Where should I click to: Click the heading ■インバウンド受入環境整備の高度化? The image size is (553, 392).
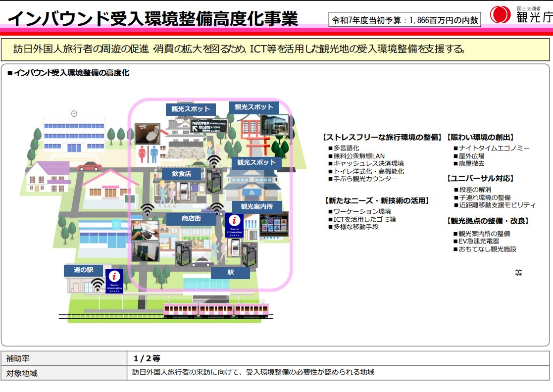pos(68,73)
